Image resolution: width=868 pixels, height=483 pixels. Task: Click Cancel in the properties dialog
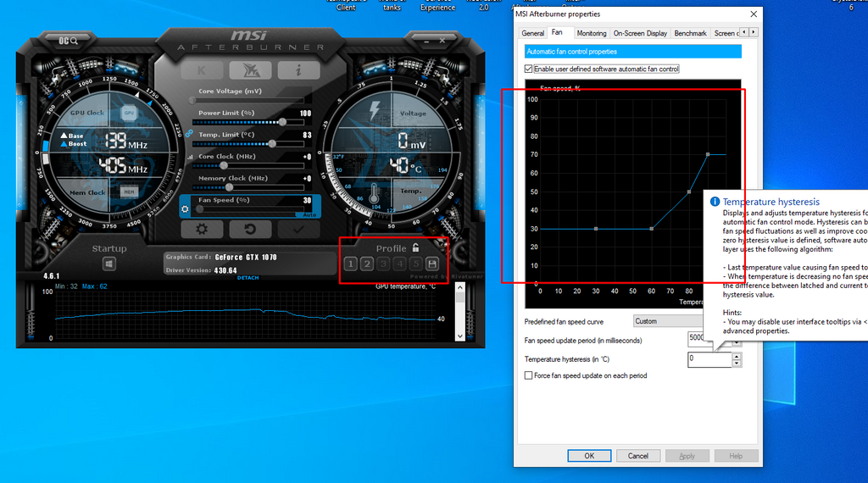(637, 456)
